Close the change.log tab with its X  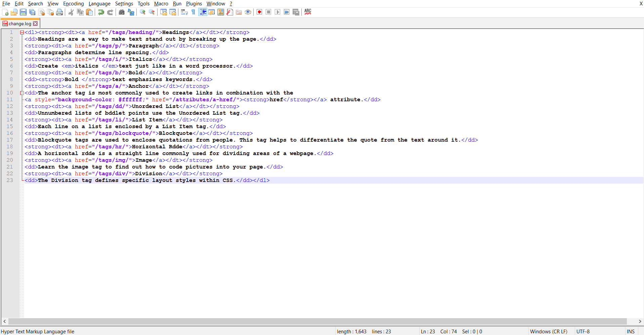[35, 24]
